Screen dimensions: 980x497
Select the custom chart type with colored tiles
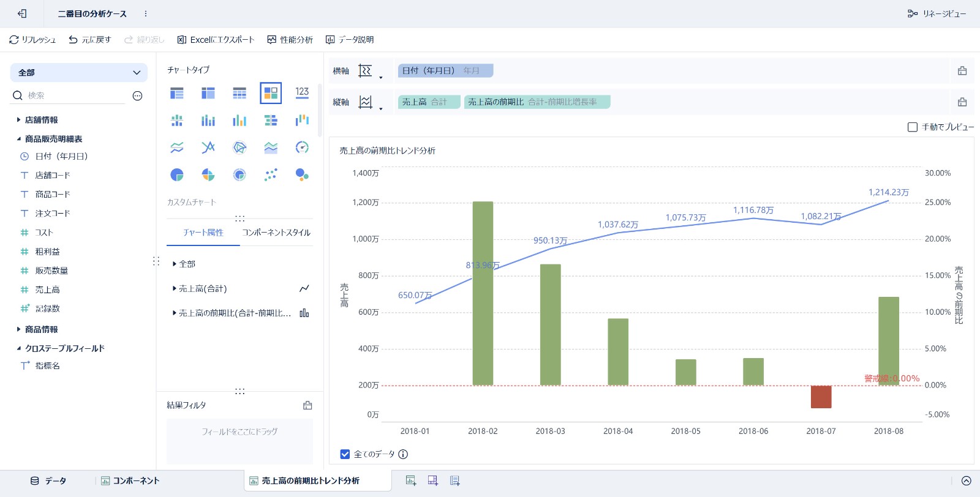tap(271, 93)
